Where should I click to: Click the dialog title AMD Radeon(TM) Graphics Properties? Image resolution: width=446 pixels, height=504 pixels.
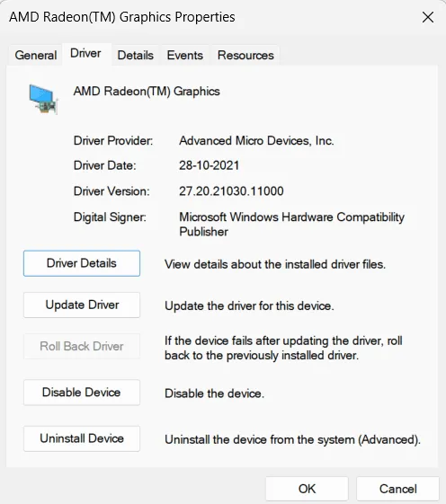click(x=122, y=17)
